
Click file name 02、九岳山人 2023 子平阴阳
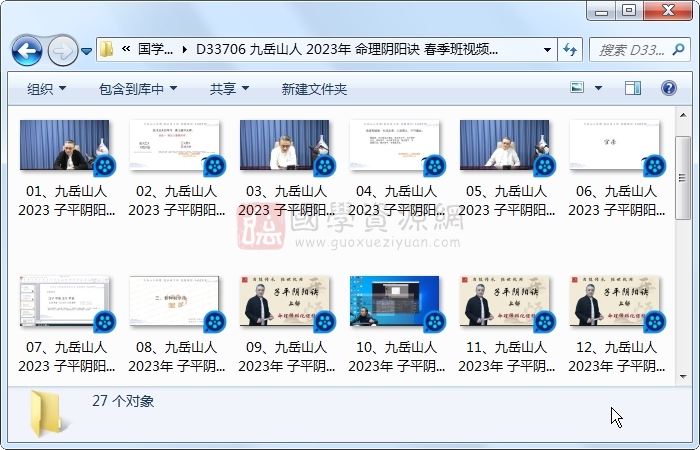177,200
